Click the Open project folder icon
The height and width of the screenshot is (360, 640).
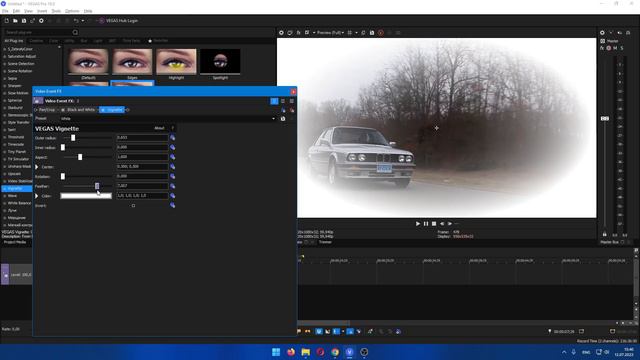click(15, 20)
